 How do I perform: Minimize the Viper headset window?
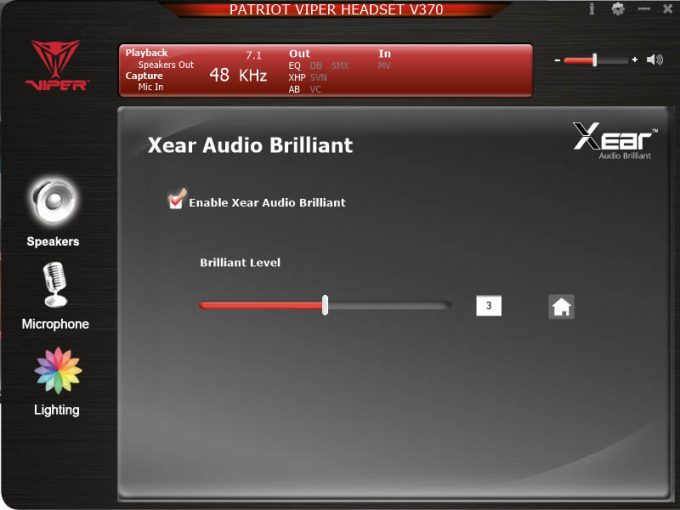644,9
